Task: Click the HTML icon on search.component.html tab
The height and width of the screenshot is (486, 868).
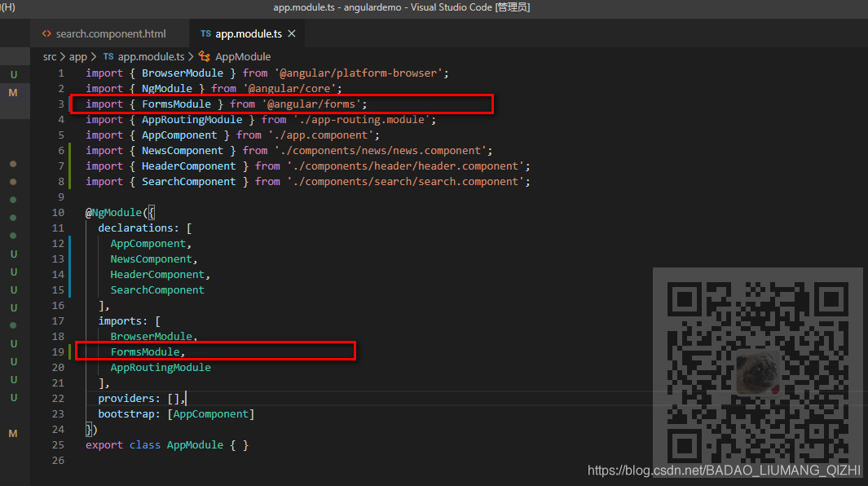Action: click(48, 34)
